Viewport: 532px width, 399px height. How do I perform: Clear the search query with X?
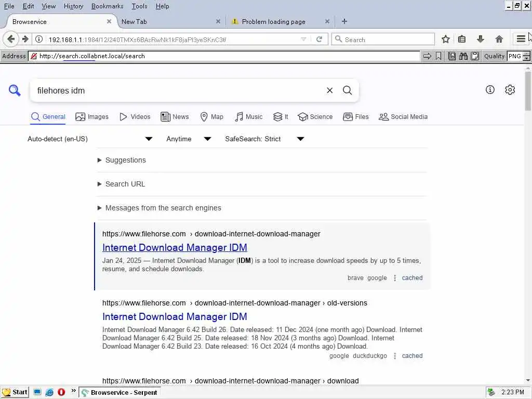[x=329, y=90]
